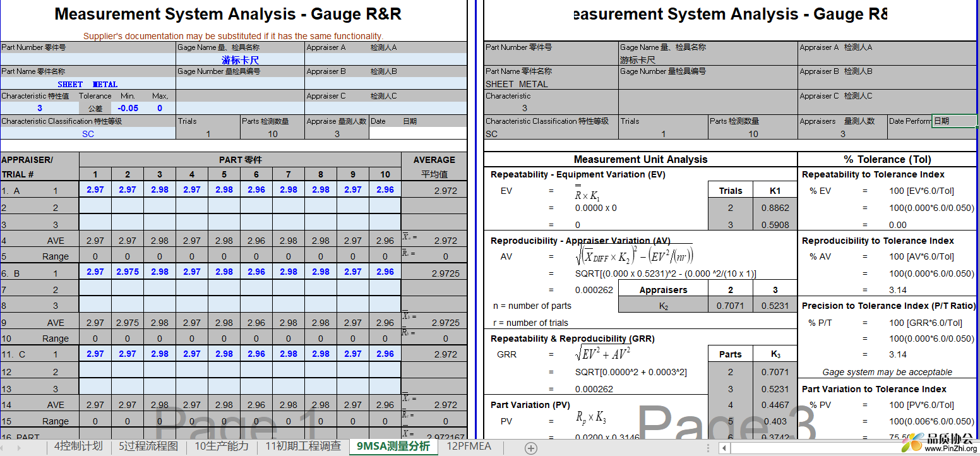This screenshot has width=980, height=456.
Task: Click the K1 value 0.8862
Action: click(775, 207)
